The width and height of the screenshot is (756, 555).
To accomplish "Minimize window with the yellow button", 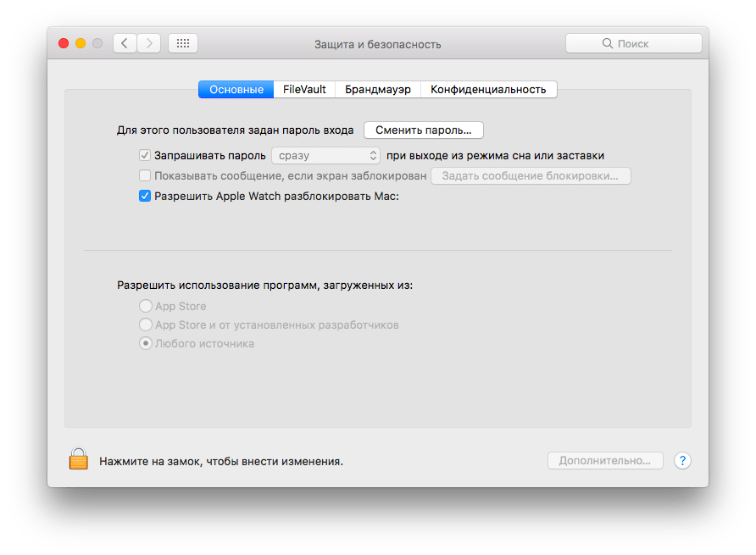I will coord(81,43).
